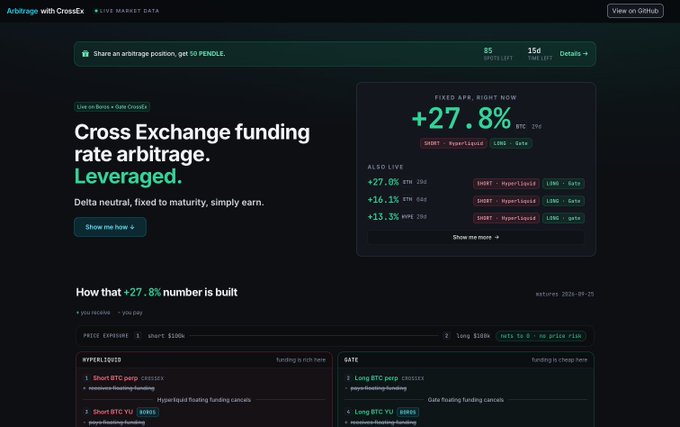Click 'long $100k' price exposure text
The image size is (680, 427).
[x=473, y=336]
